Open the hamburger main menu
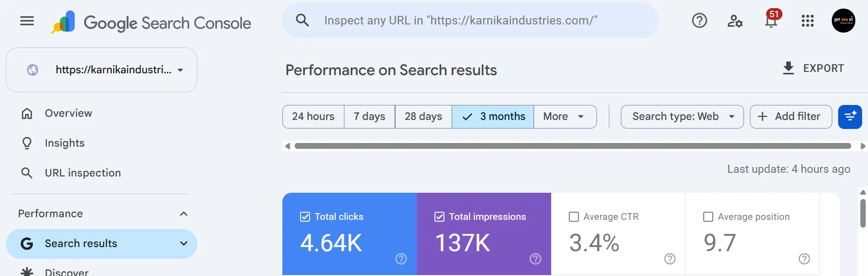 point(27,21)
